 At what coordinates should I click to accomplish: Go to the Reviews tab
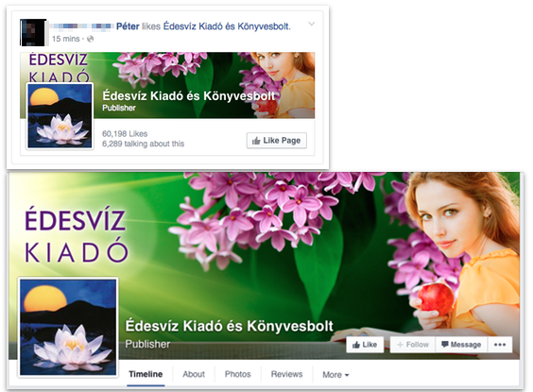click(286, 374)
